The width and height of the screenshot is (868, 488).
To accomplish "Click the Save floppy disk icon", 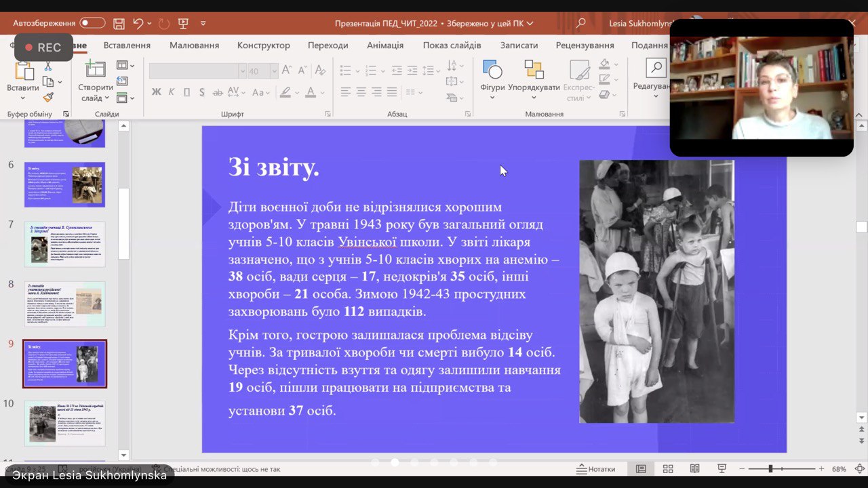I will click(119, 23).
